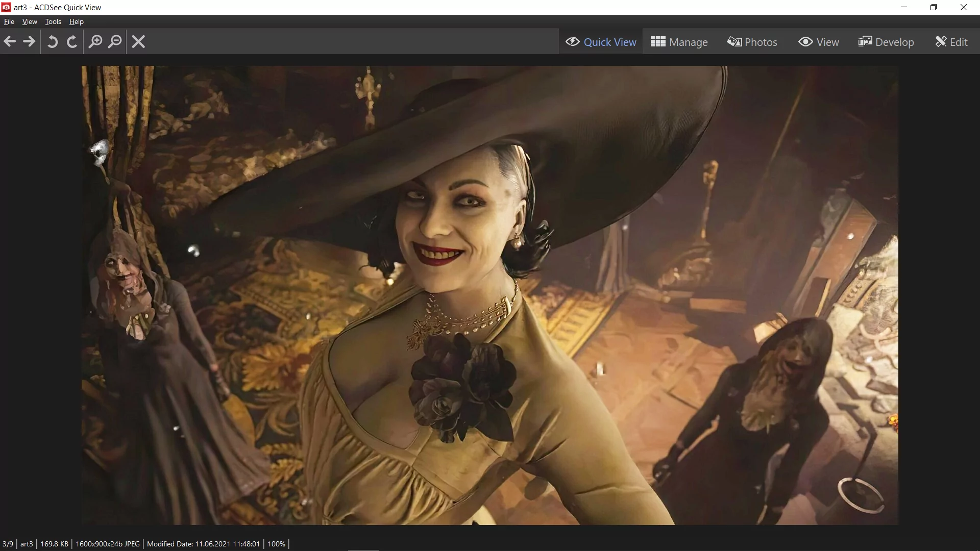The height and width of the screenshot is (551, 980).
Task: Switch to Edit mode
Action: coord(951,42)
